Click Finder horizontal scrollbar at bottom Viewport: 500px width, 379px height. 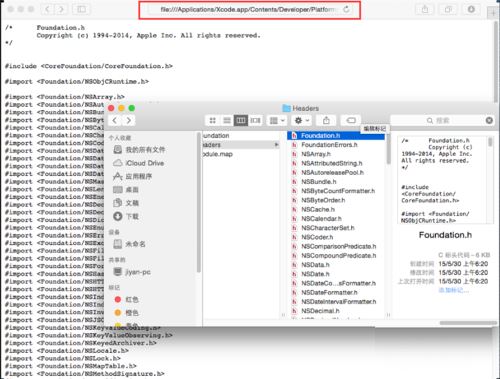pyautogui.click(x=468, y=323)
